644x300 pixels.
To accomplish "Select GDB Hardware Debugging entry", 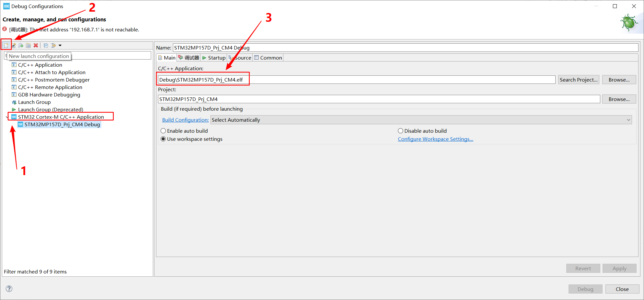I will 49,94.
